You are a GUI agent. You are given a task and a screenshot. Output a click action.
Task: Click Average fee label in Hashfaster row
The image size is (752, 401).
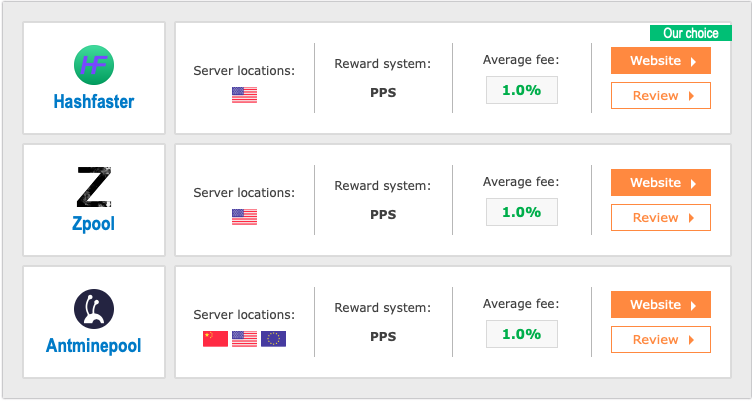coord(521,60)
